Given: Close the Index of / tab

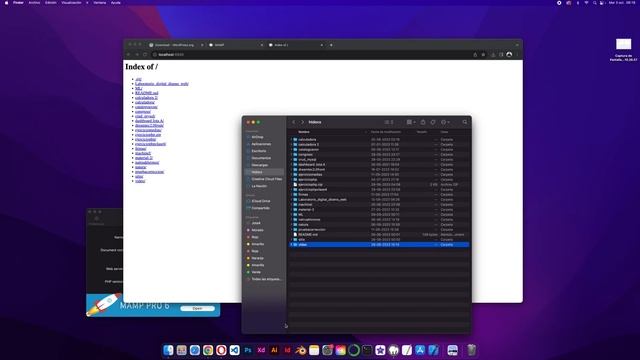Looking at the screenshot, I should point(322,45).
